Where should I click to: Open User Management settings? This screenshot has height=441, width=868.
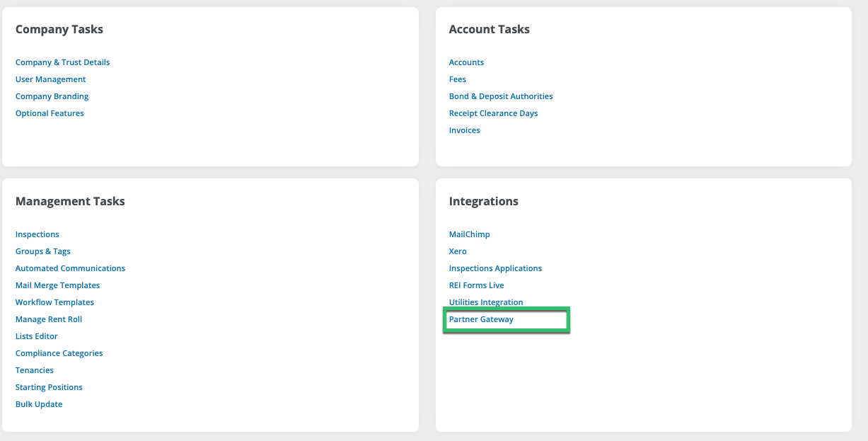coord(51,79)
